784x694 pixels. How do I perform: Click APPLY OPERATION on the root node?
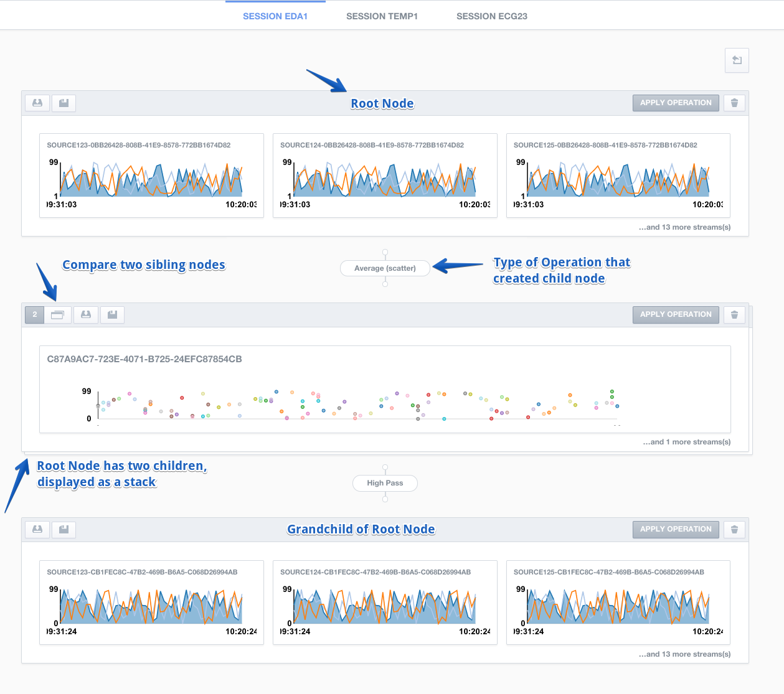[x=676, y=103]
